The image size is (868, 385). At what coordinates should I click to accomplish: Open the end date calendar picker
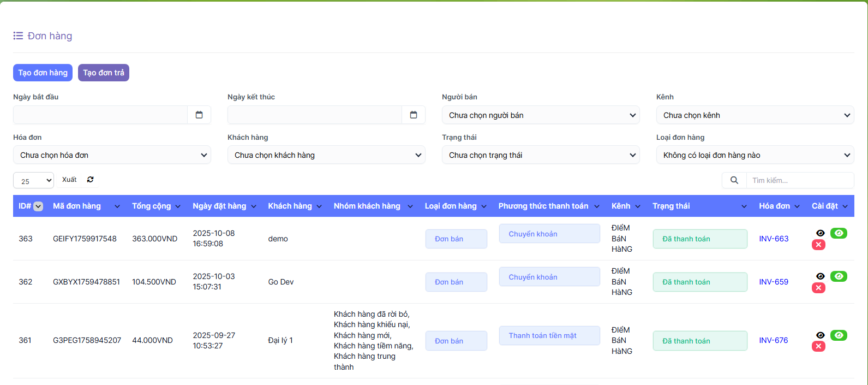click(x=414, y=115)
